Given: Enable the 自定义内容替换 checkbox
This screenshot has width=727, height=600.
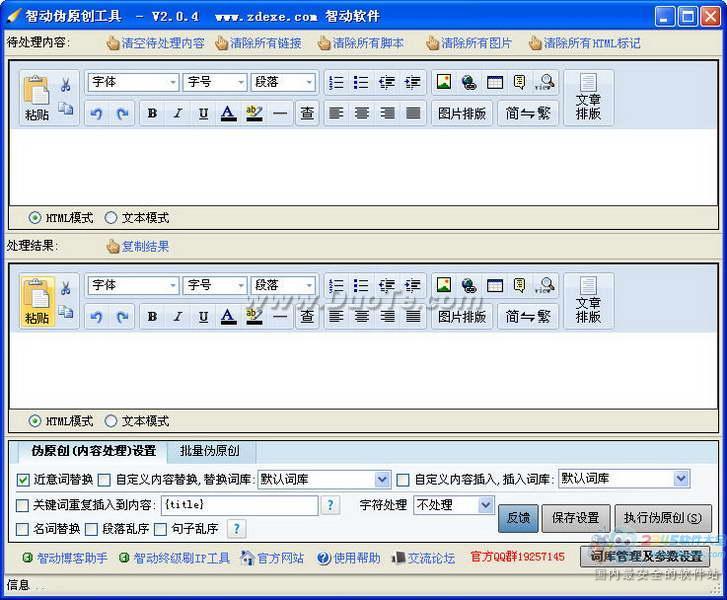Looking at the screenshot, I should (x=104, y=480).
